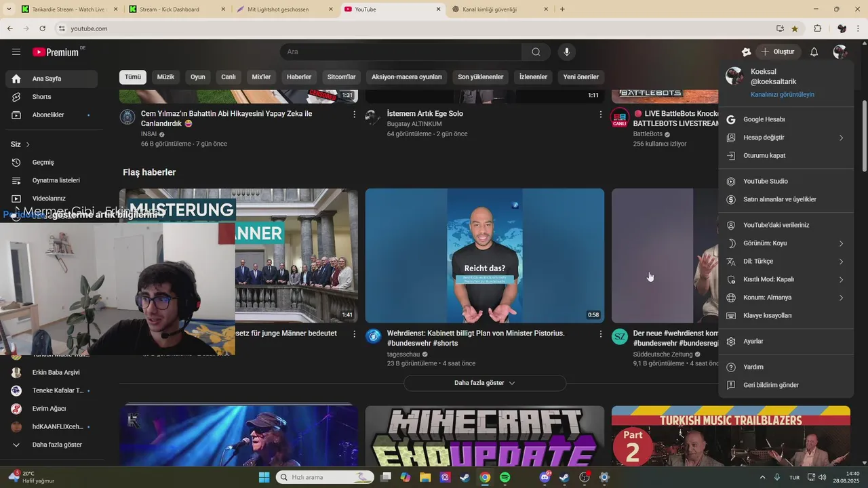Screen dimensions: 868x488
Task: Expand Dil: Türkçe language submenu
Action: click(x=786, y=261)
